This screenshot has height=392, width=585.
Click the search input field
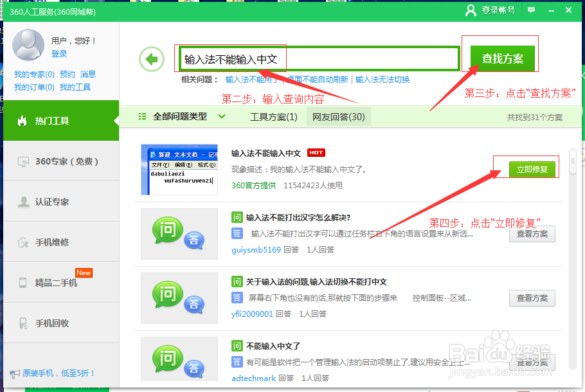319,58
